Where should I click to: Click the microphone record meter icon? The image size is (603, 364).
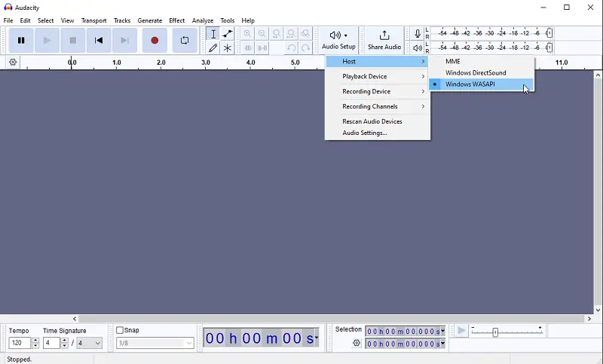pos(418,33)
